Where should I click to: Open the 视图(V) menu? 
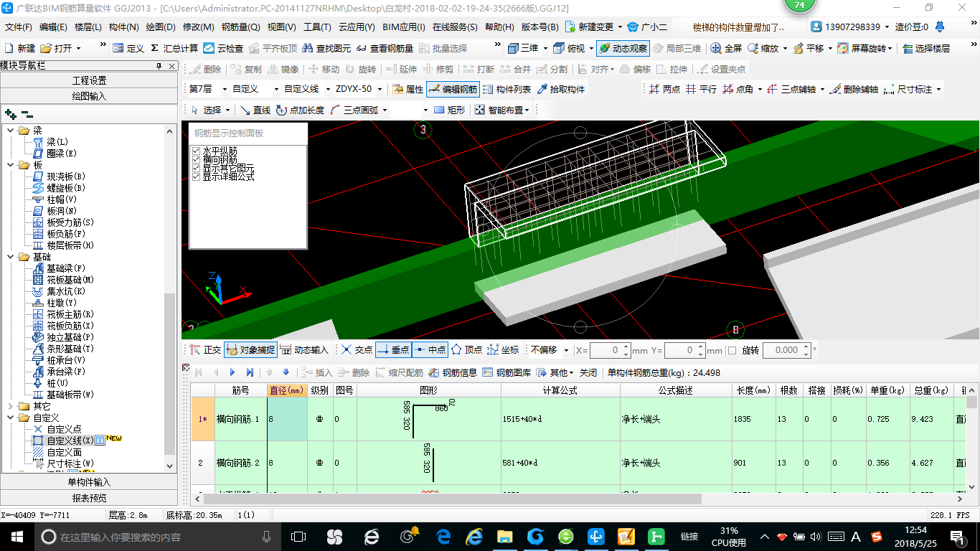coord(281,27)
